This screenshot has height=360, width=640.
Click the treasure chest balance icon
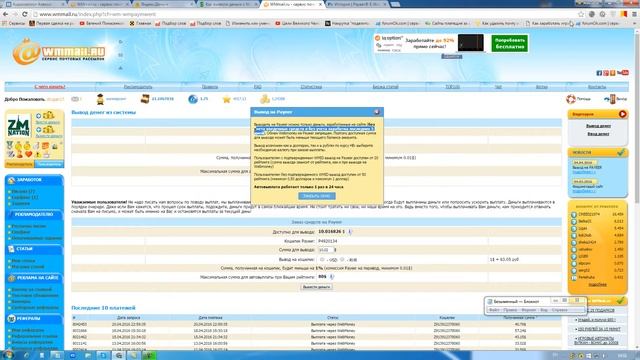tap(145, 99)
